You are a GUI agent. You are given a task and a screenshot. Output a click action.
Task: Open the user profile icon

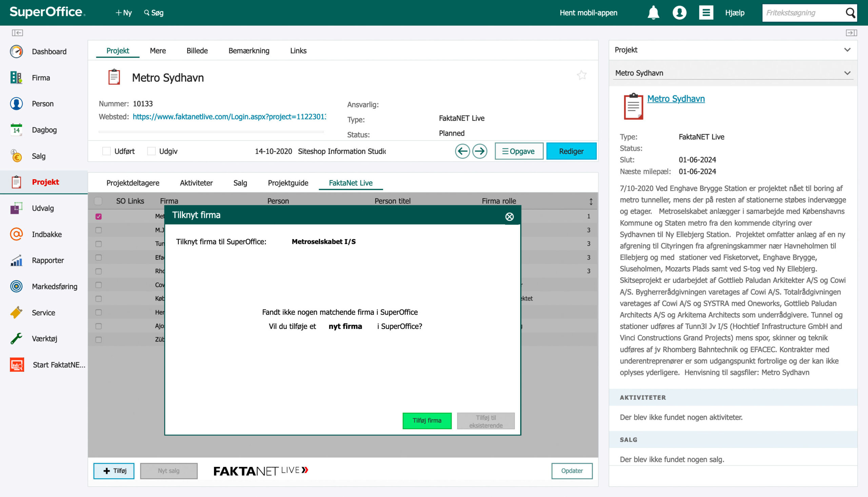pyautogui.click(x=679, y=13)
